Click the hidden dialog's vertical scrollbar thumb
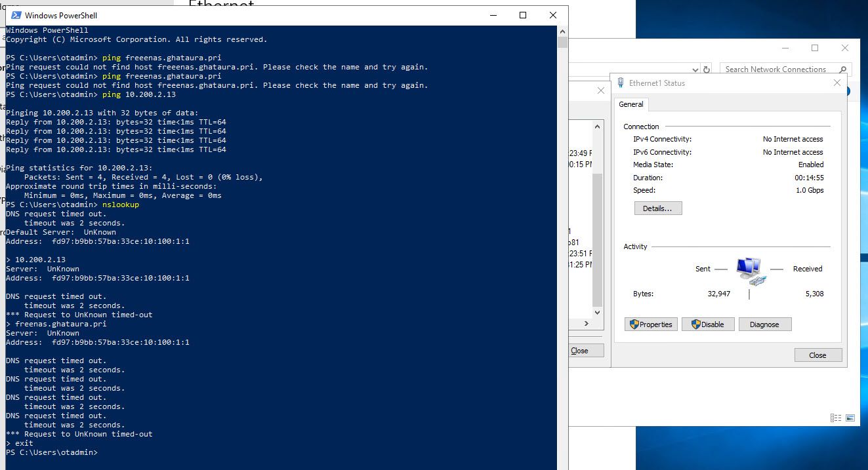 click(597, 239)
